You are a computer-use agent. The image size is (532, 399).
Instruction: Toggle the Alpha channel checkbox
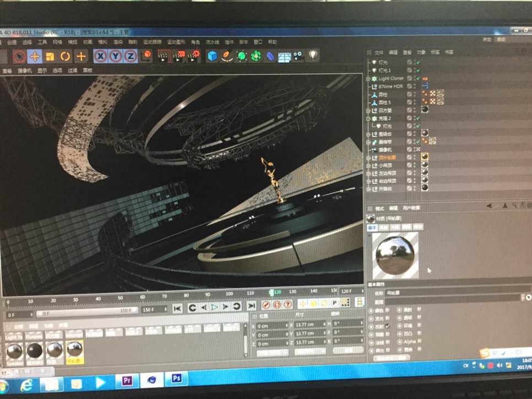[x=419, y=342]
